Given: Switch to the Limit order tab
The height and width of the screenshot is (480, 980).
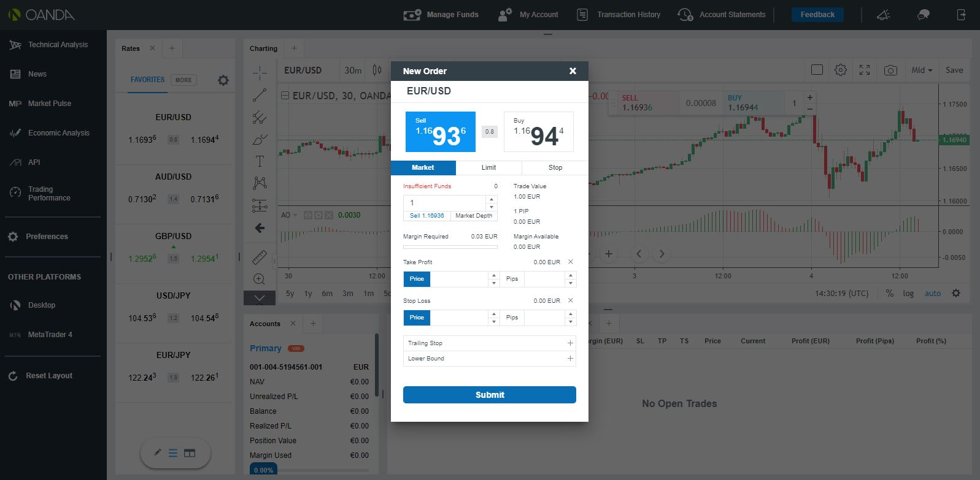Looking at the screenshot, I should point(488,167).
